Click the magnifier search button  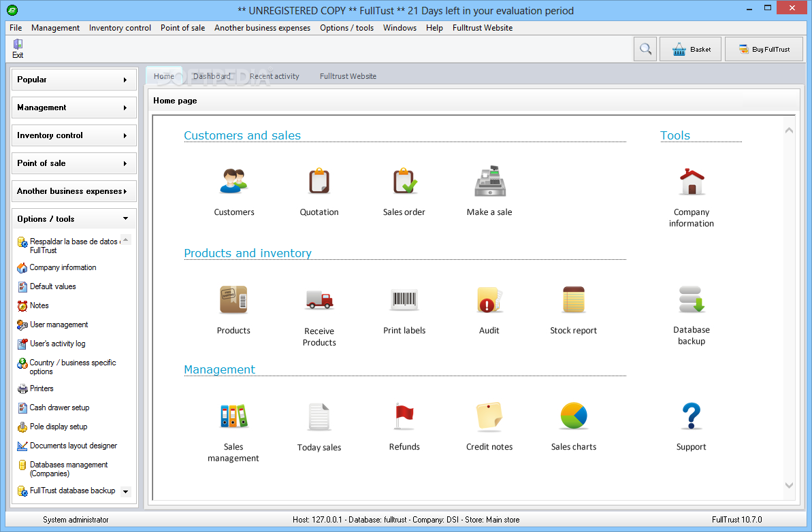point(645,49)
